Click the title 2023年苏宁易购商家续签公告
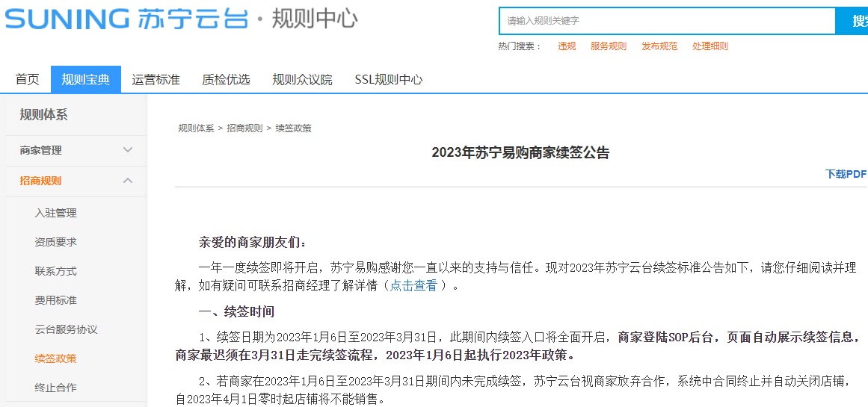 520,152
